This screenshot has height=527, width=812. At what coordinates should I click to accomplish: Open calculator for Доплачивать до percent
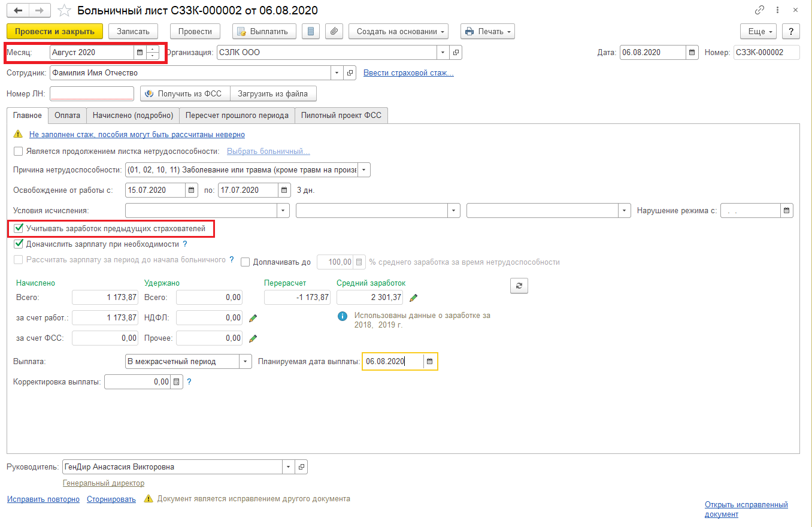pyautogui.click(x=359, y=262)
